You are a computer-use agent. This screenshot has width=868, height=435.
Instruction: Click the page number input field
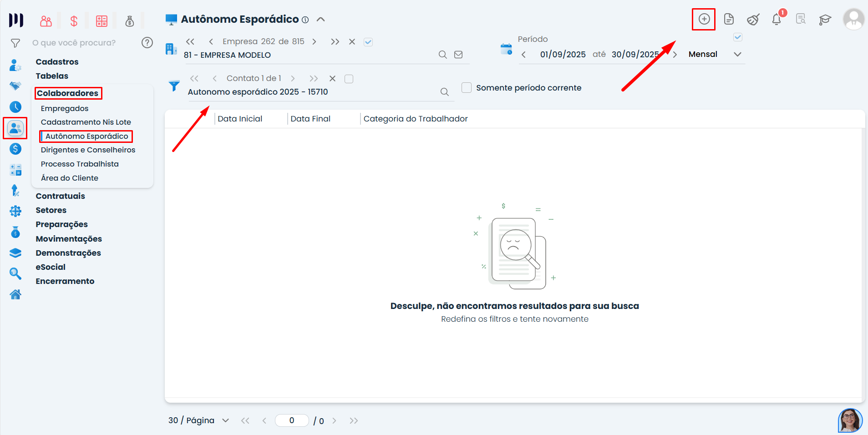(x=292, y=420)
